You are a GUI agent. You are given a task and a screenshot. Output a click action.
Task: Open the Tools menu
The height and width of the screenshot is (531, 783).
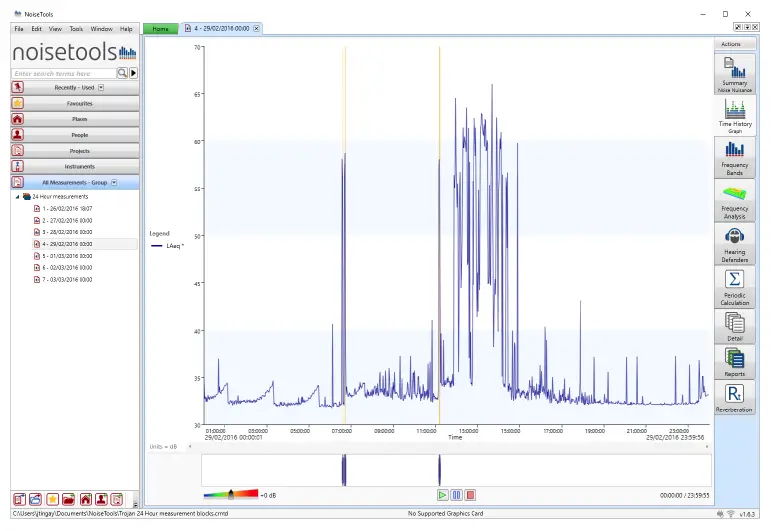point(76,29)
